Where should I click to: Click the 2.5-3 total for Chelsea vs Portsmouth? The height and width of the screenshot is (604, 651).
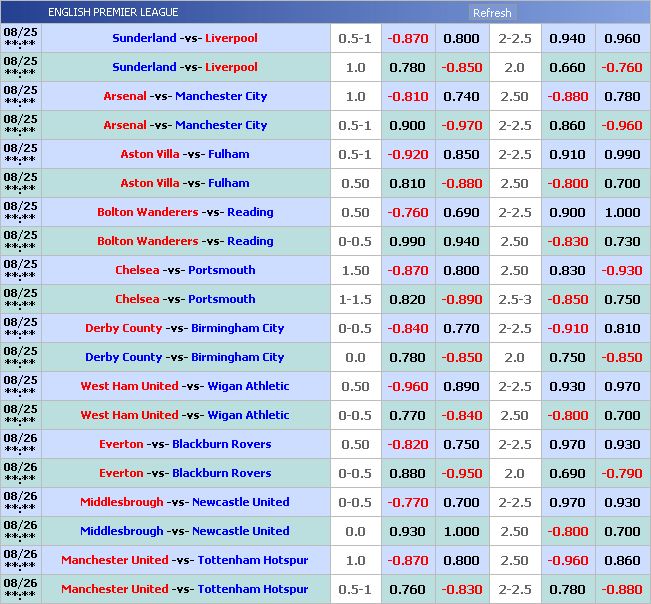click(514, 300)
